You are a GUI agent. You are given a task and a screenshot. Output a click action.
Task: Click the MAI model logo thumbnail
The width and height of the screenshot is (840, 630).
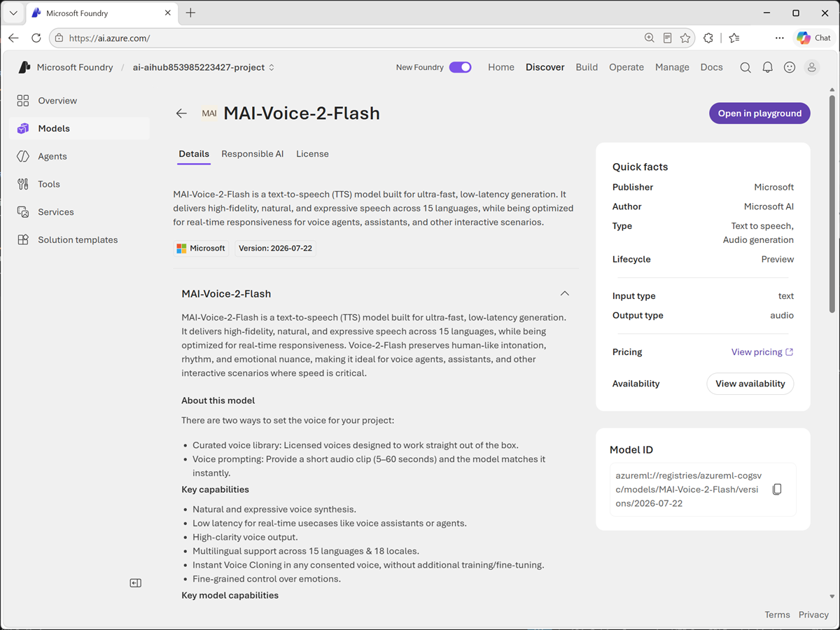(209, 113)
